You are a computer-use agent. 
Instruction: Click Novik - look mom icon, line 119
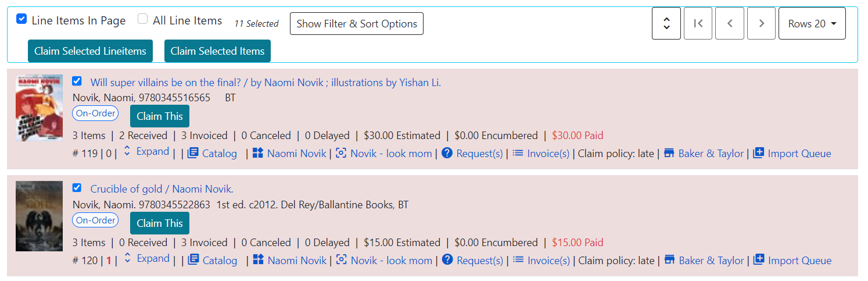coord(342,153)
